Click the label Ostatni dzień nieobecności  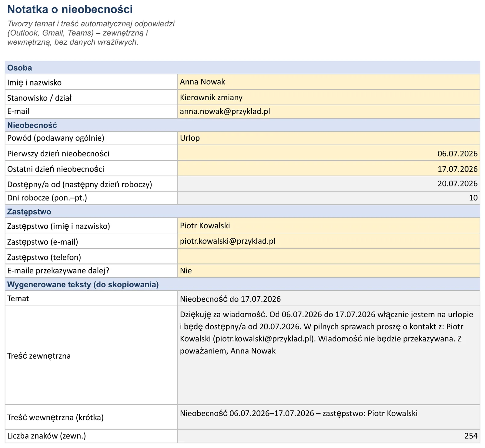click(56, 169)
